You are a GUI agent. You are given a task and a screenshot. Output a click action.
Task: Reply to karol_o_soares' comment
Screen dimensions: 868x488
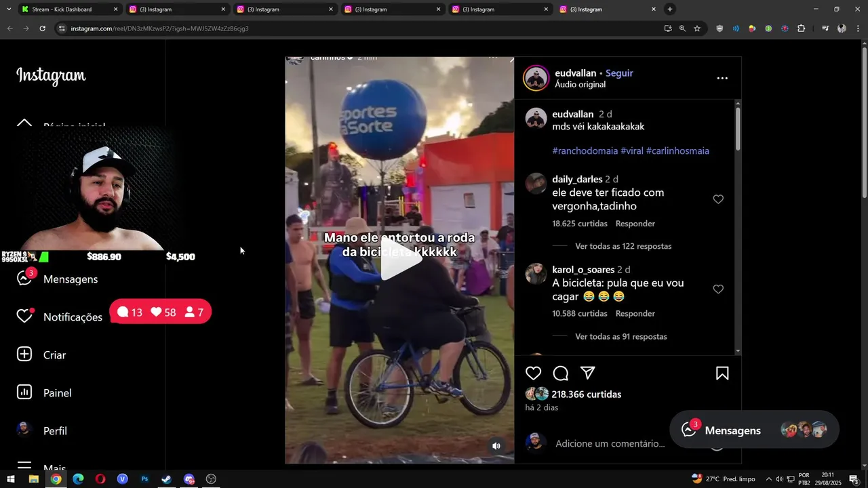pyautogui.click(x=635, y=314)
